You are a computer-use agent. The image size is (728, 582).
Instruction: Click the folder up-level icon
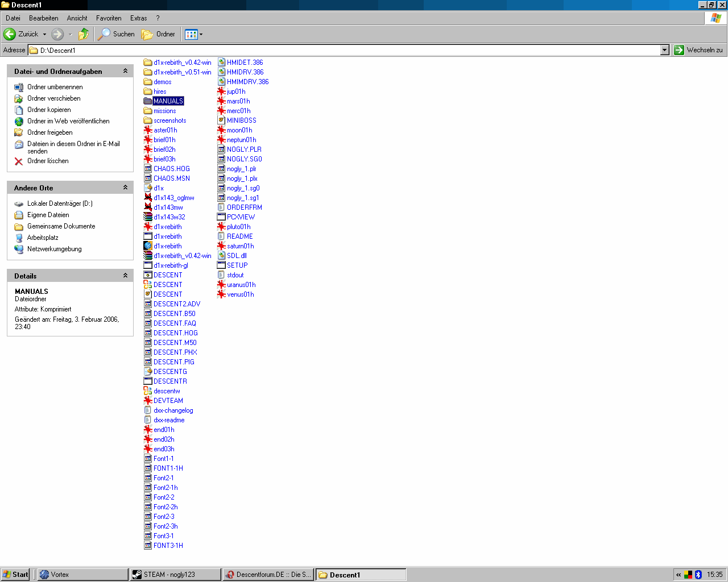coord(84,34)
